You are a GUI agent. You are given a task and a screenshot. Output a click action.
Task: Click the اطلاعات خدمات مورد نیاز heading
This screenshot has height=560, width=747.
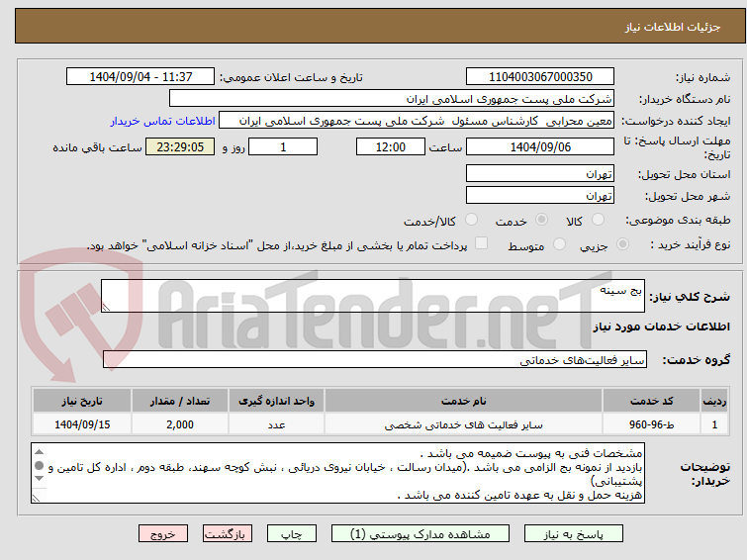pos(661,327)
